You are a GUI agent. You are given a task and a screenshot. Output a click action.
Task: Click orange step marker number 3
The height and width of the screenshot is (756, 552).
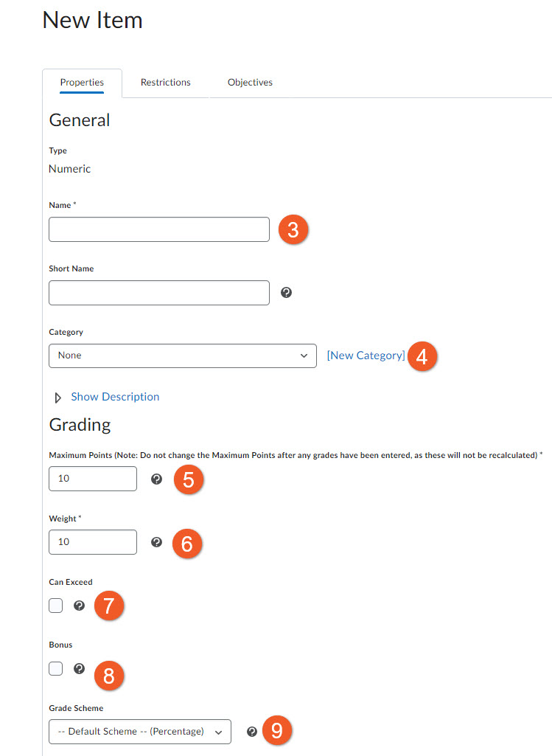[293, 229]
